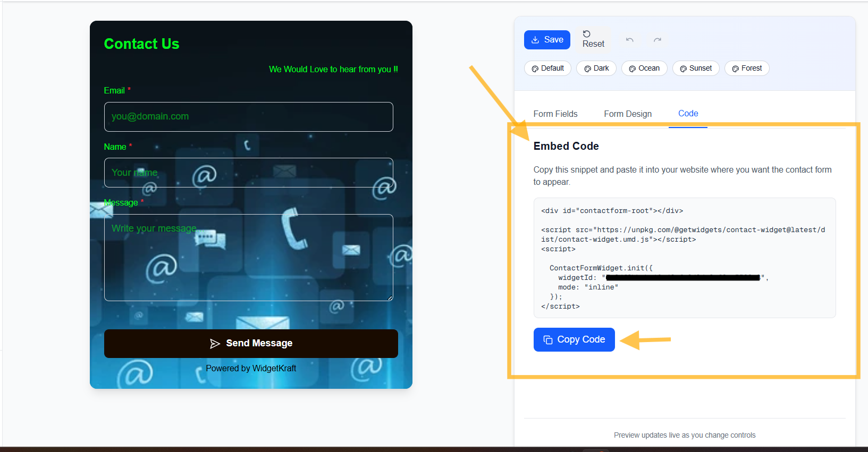The width and height of the screenshot is (868, 452).
Task: Click the Powered by WidgetKraft text
Action: tap(251, 369)
